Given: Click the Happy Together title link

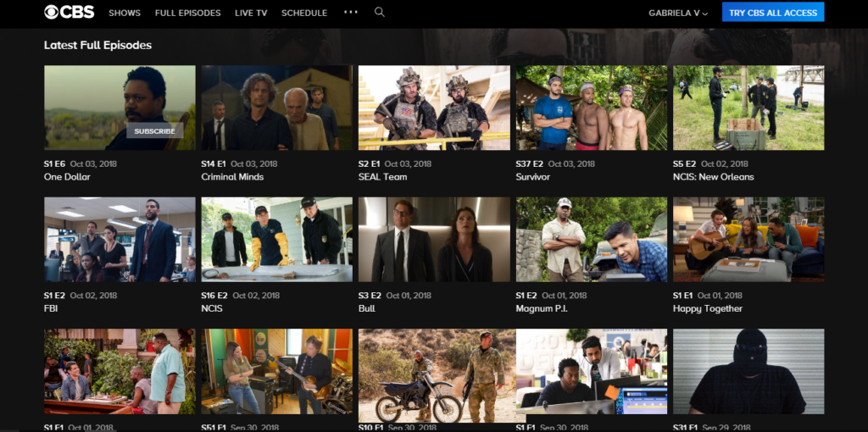Looking at the screenshot, I should click(x=708, y=308).
